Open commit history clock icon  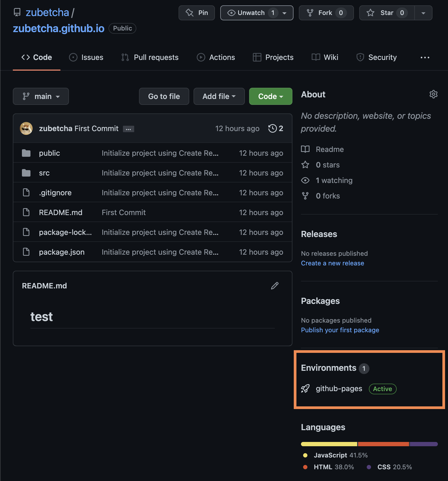point(272,128)
